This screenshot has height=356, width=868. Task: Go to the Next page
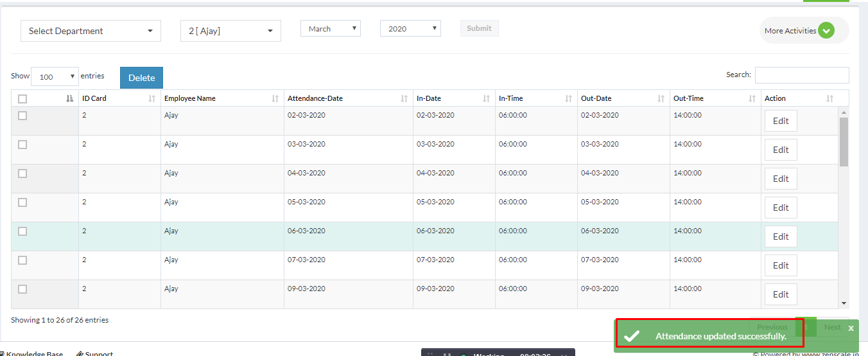833,327
